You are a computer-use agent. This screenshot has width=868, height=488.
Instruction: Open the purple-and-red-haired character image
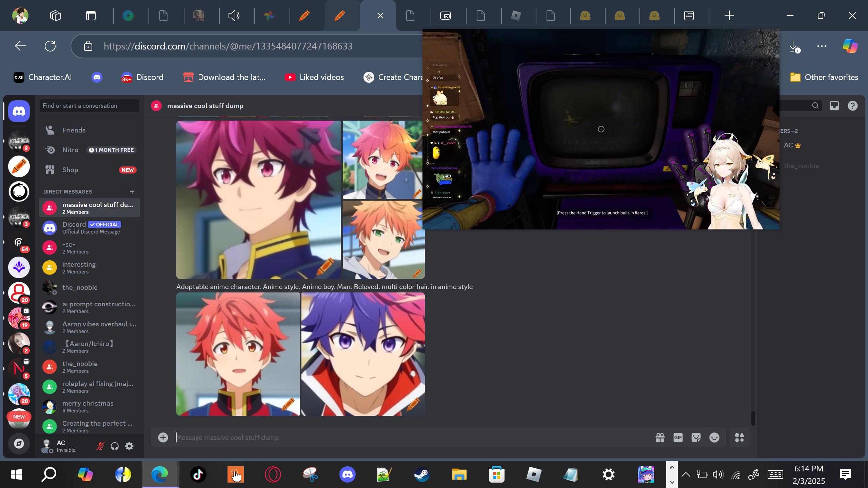click(363, 354)
